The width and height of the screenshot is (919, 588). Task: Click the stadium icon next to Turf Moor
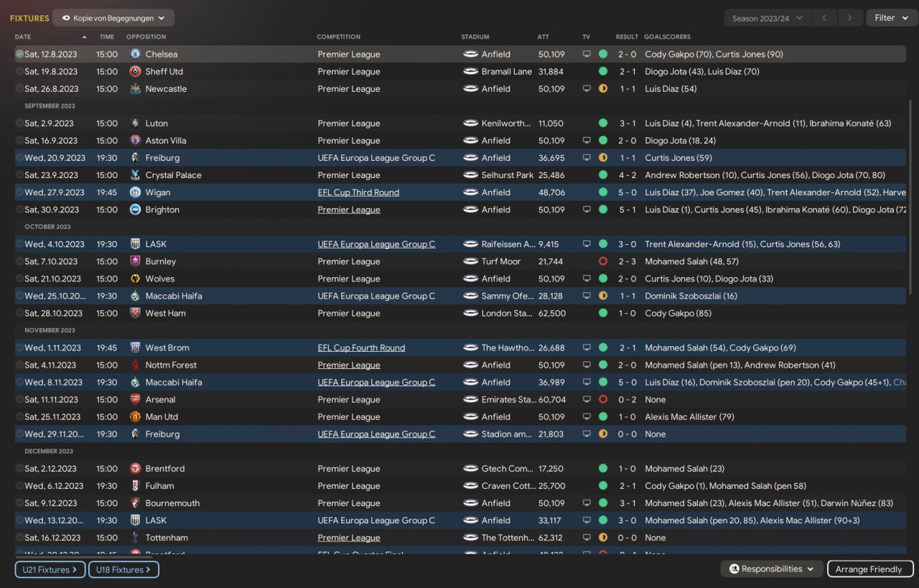[x=470, y=261]
